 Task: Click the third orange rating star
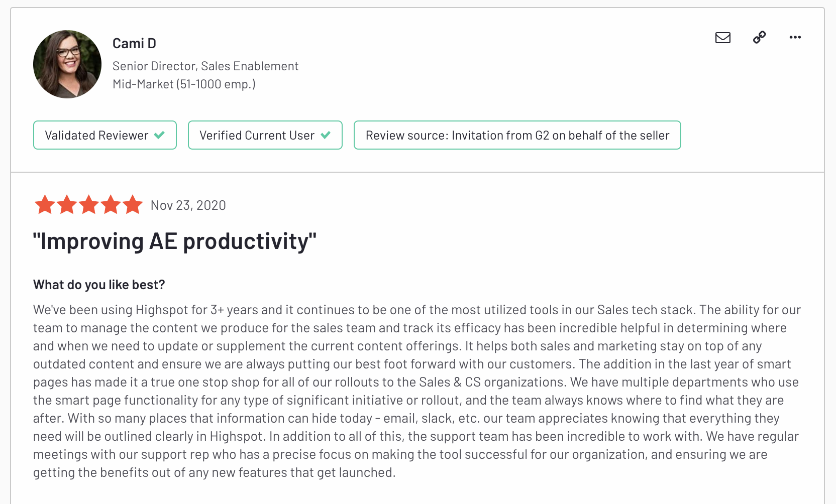pyautogui.click(x=89, y=205)
